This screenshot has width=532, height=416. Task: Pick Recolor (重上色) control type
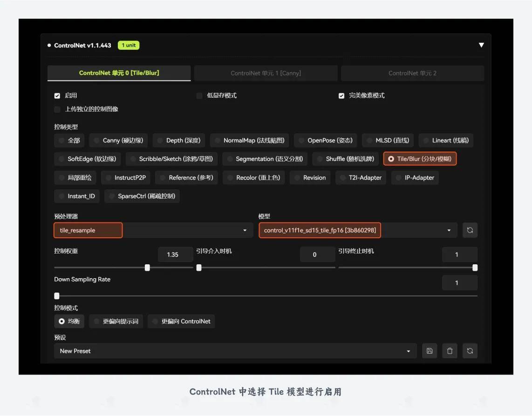coord(253,178)
